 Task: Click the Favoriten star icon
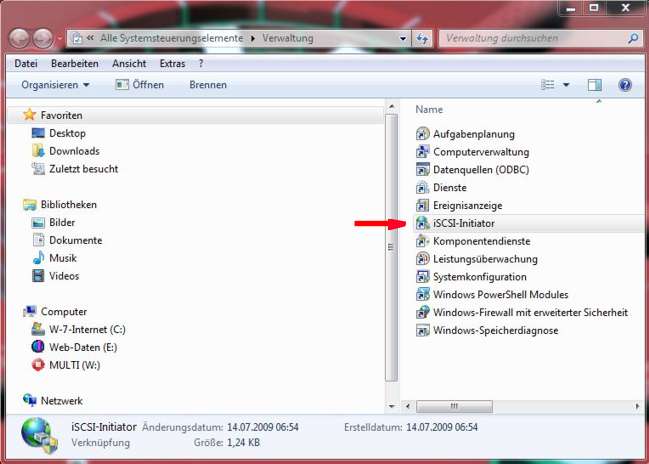[29, 115]
